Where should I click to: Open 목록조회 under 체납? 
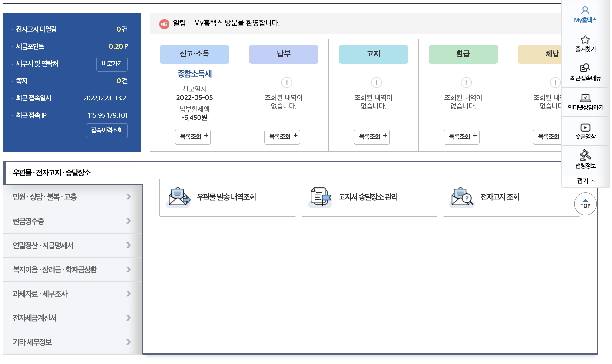547,137
